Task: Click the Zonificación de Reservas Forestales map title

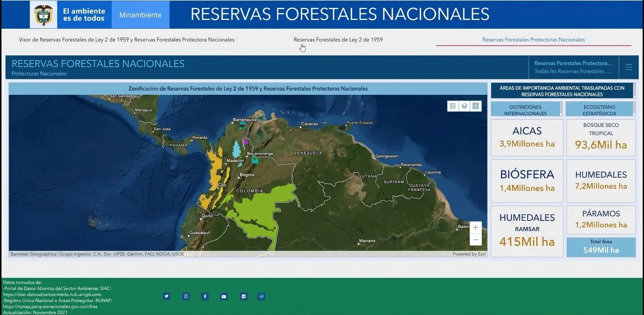Action: pyautogui.click(x=248, y=89)
